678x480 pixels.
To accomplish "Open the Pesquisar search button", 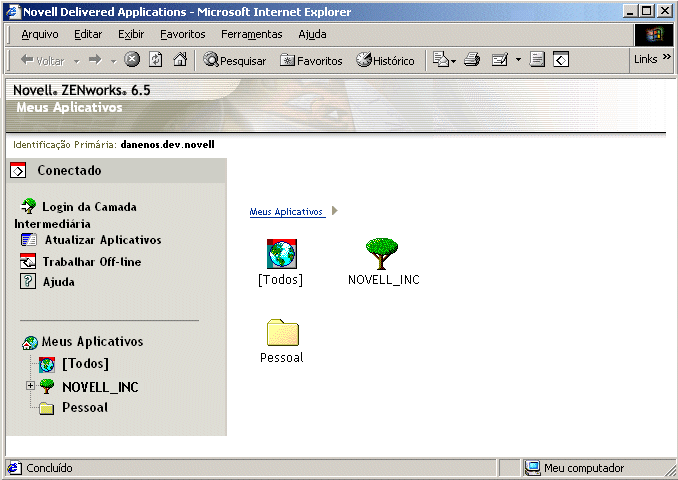I will 234,60.
